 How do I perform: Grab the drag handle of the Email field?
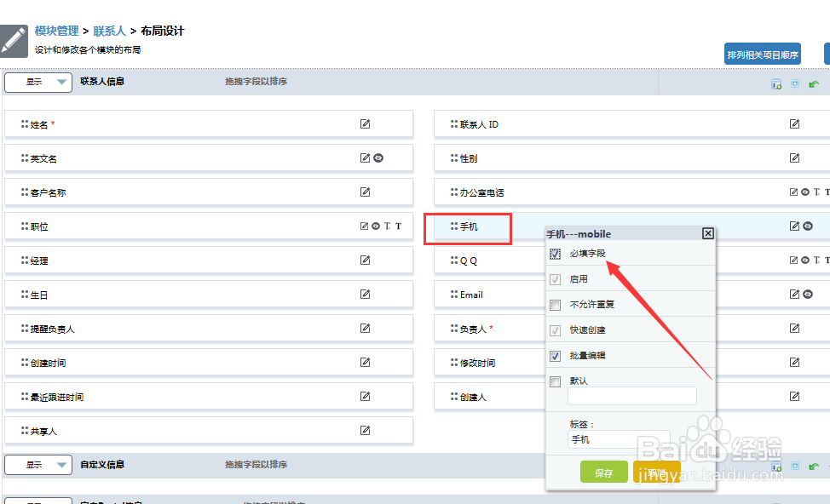coord(454,294)
